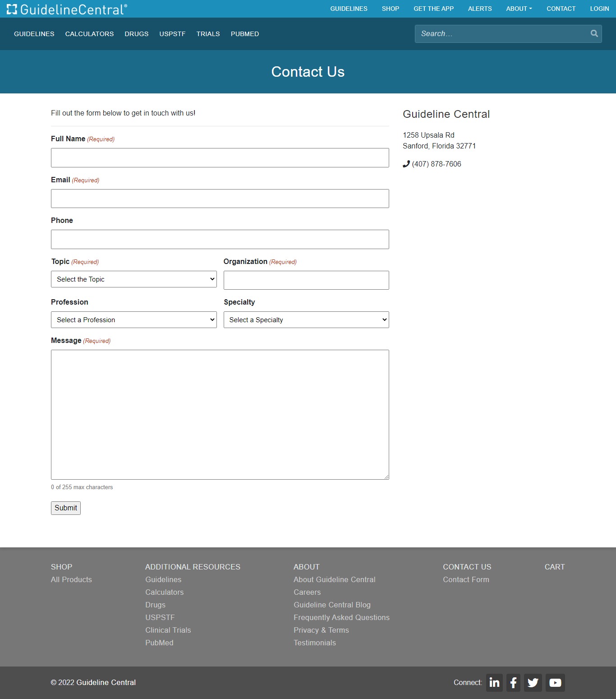Open Cart in the footer

click(554, 567)
